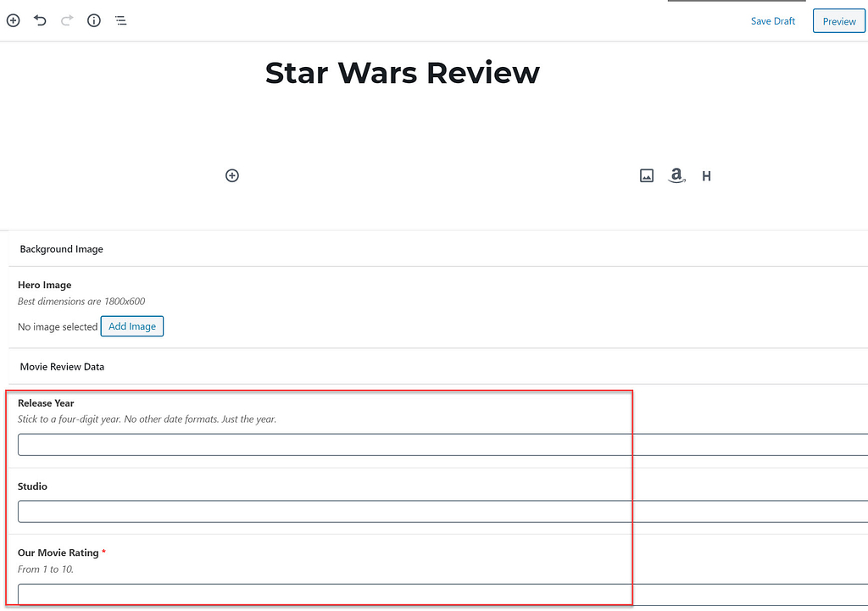Insert an Image block via shortcut icon
Screen dimensions: 868x611
647,175
